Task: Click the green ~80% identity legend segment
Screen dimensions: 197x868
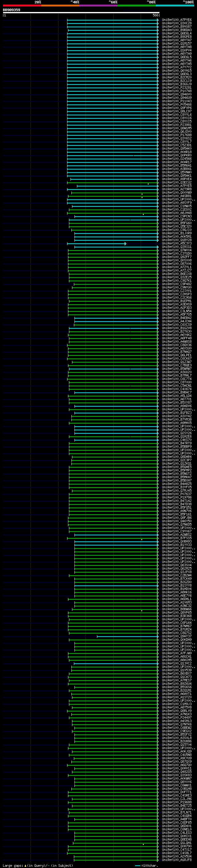Action: tap(137, 6)
